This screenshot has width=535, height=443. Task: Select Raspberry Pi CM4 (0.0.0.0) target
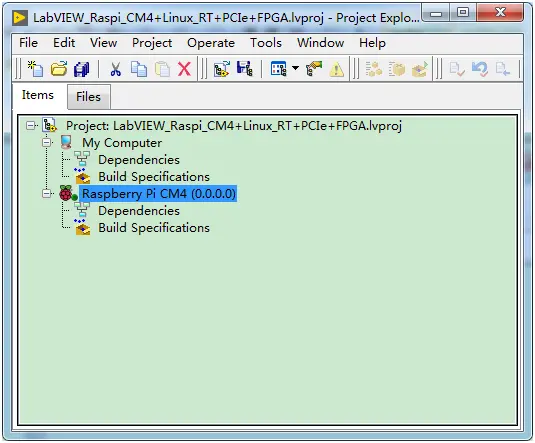coord(158,194)
